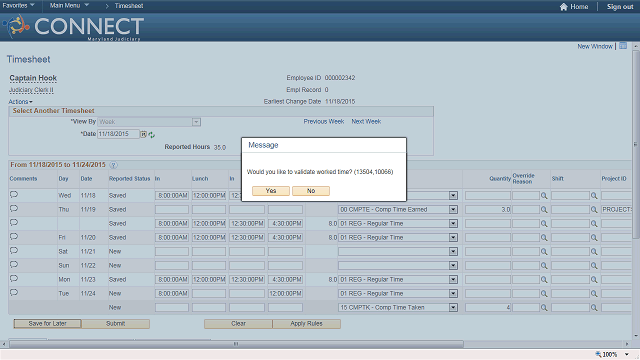Screen dimensions: 640x360
Task: Click the personalize page icon beside New Window
Action: 623,46
